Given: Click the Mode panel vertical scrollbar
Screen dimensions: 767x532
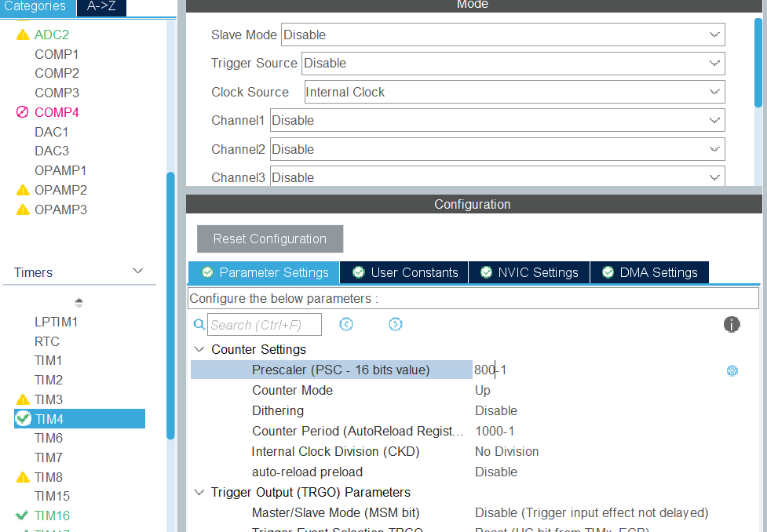Looking at the screenshot, I should (758, 62).
